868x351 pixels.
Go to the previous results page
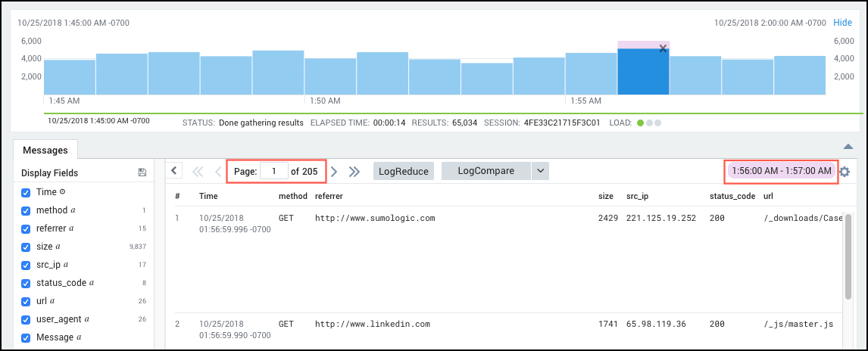pyautogui.click(x=218, y=172)
